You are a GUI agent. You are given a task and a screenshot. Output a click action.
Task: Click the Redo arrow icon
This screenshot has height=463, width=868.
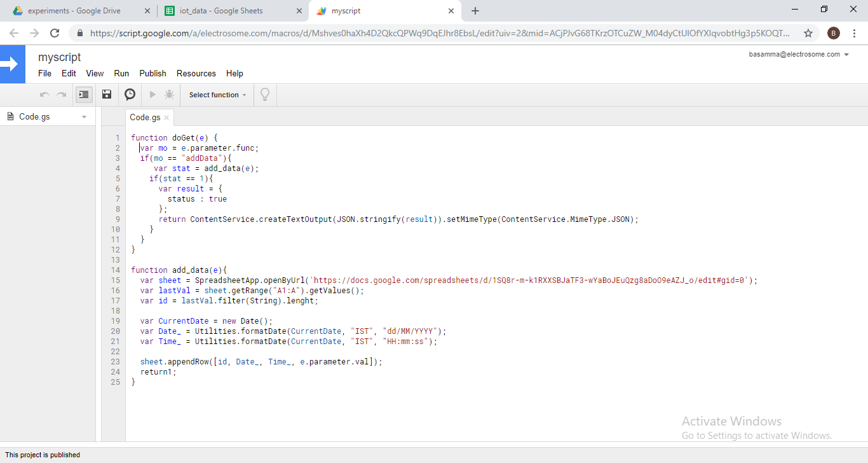(61, 95)
